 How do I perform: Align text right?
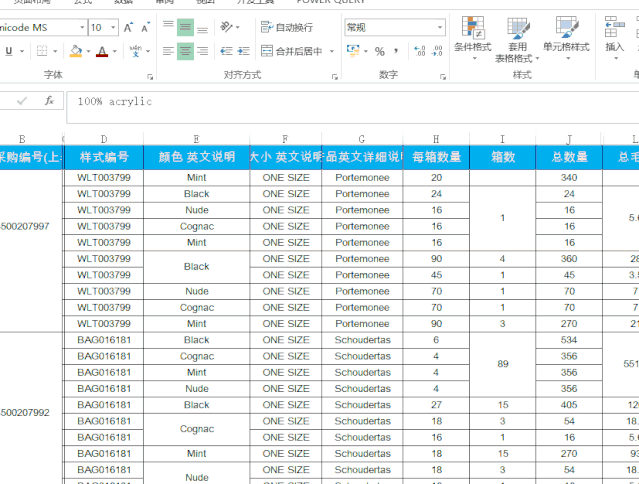pos(202,51)
